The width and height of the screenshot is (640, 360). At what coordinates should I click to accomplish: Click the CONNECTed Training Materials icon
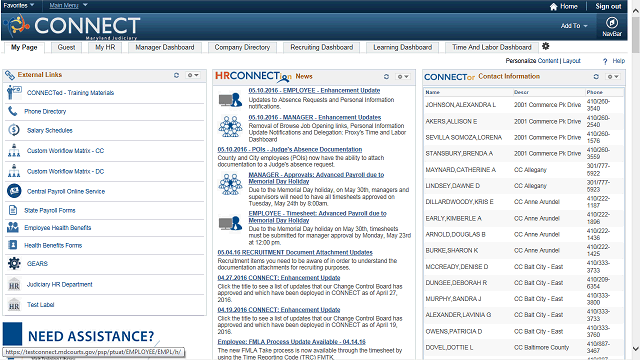(14, 93)
